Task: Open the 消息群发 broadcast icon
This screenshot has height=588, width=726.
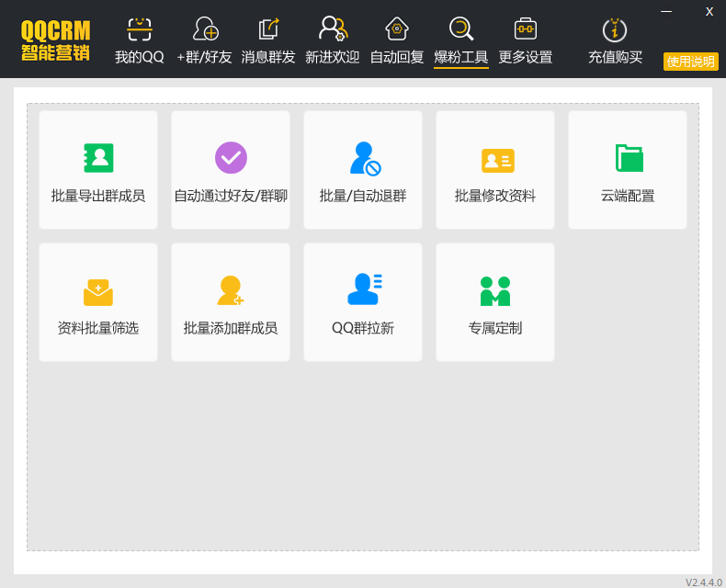Action: (x=268, y=28)
